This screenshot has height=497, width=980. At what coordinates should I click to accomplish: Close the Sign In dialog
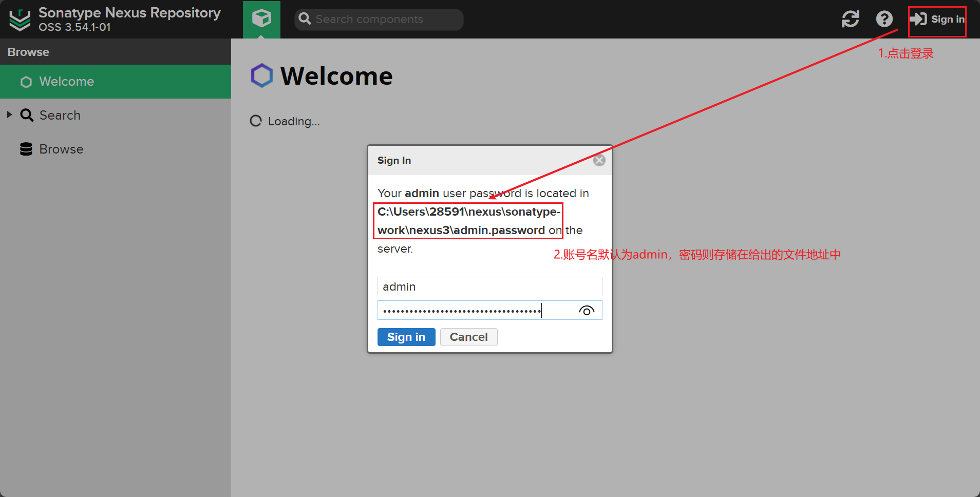[599, 160]
